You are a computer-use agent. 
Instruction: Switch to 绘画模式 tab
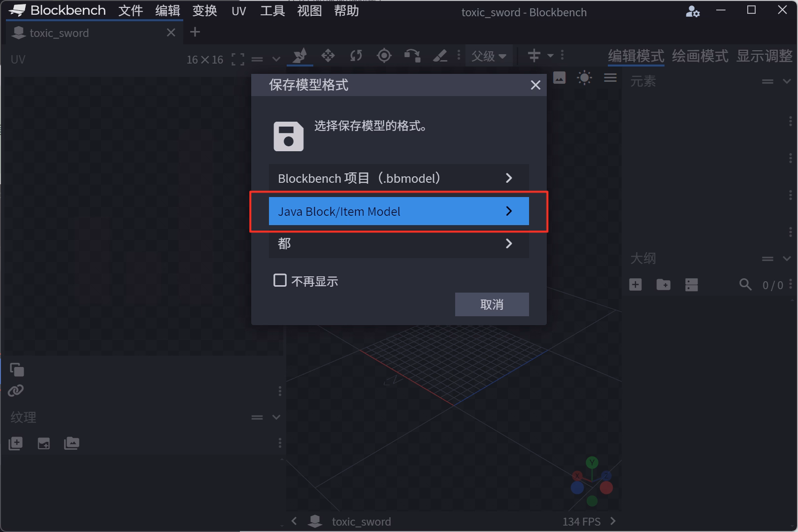(699, 56)
